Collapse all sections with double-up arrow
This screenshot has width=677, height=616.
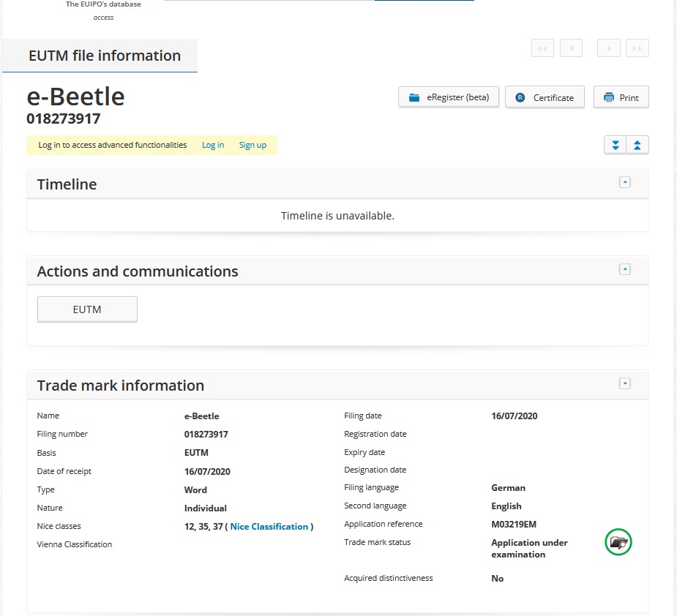tap(637, 145)
